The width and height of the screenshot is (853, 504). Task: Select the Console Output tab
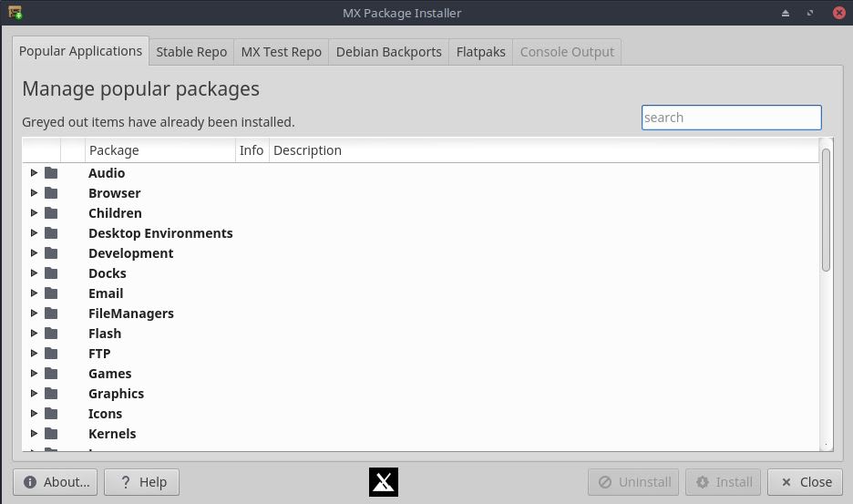pyautogui.click(x=567, y=52)
